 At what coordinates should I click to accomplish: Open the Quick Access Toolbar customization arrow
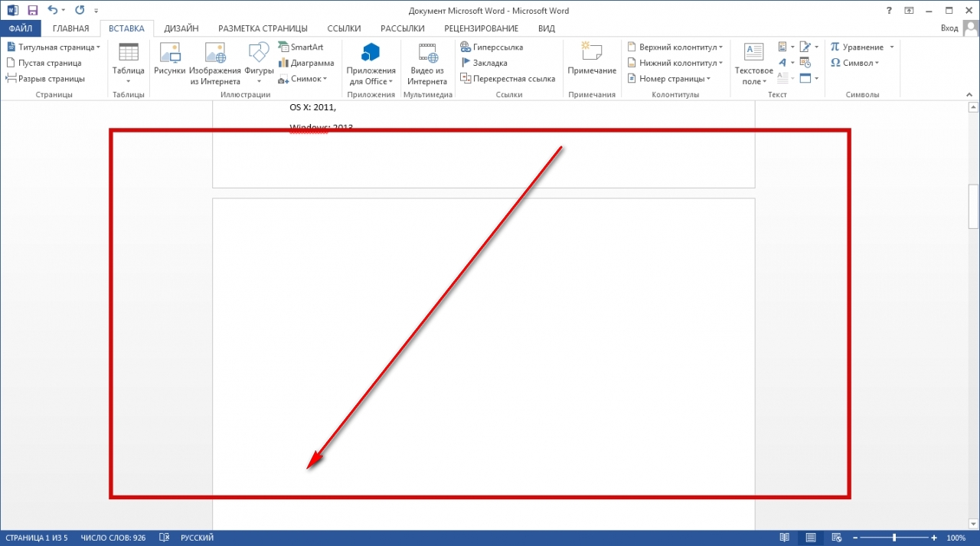96,11
